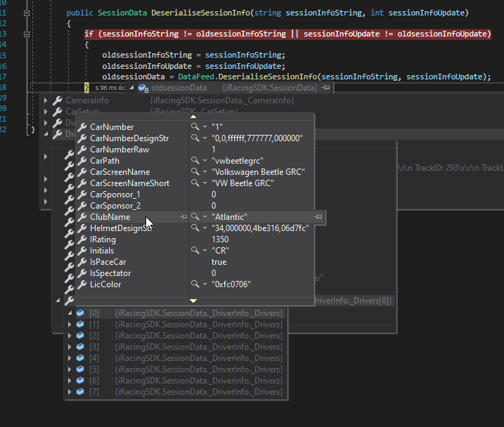Pin the ClubName value to source
The image size is (504, 427).
(318, 217)
